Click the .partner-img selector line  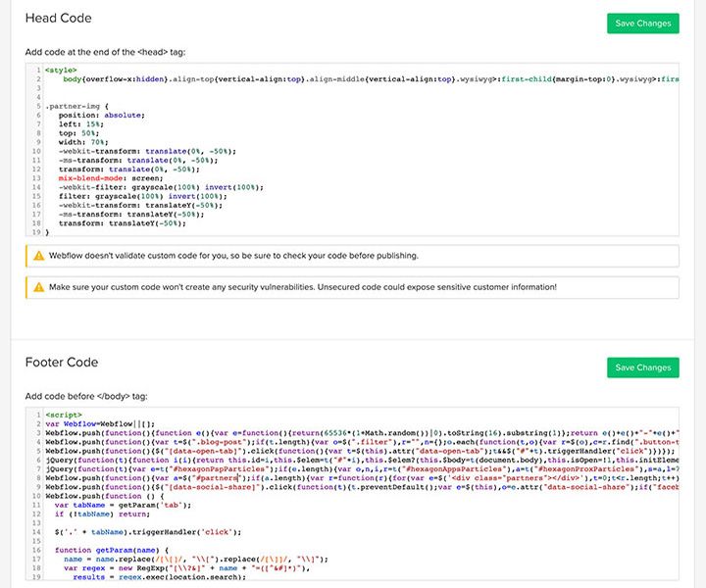click(78, 107)
